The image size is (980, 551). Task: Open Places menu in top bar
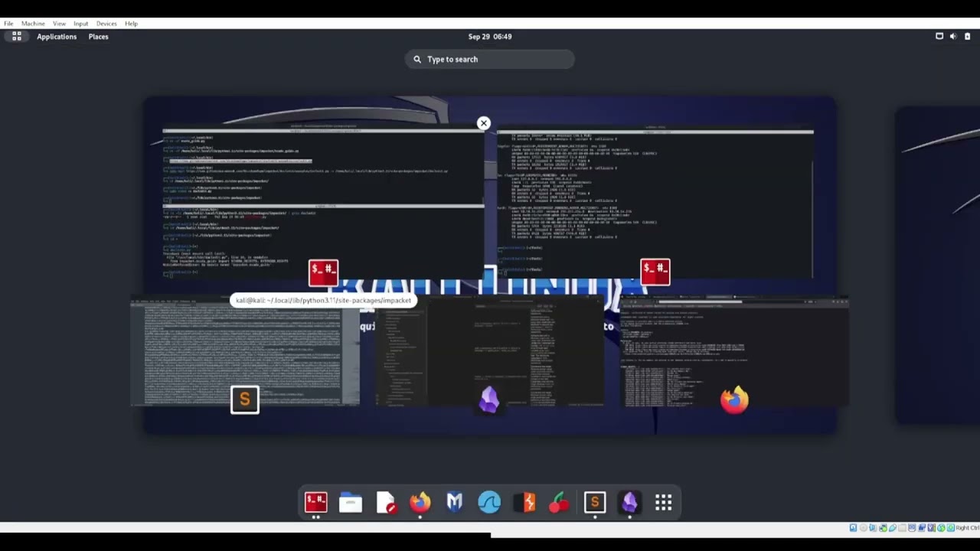pyautogui.click(x=98, y=36)
